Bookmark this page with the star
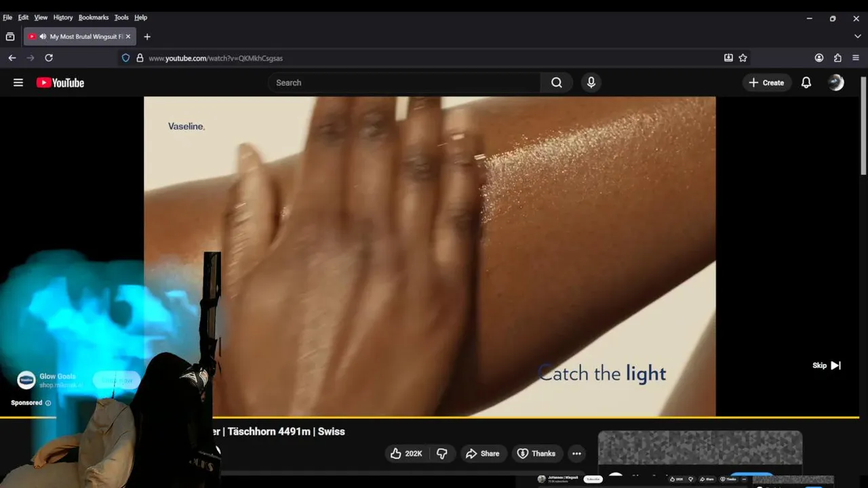This screenshot has height=488, width=868. tap(743, 58)
